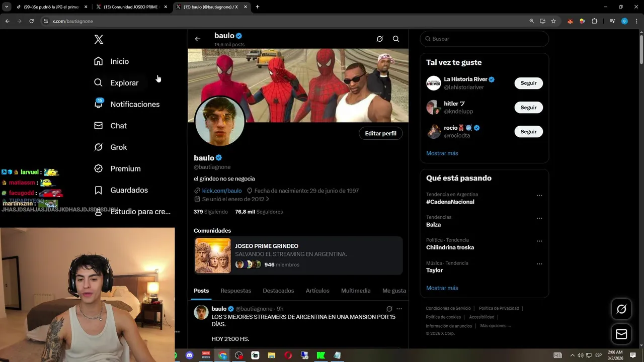Open the kick.com/baulo link

(222, 191)
